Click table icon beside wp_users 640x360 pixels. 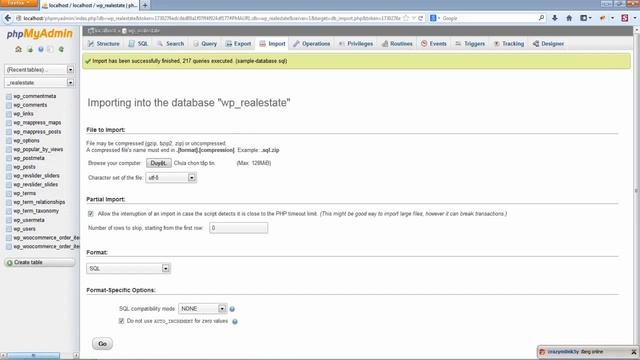pyautogui.click(x=9, y=229)
